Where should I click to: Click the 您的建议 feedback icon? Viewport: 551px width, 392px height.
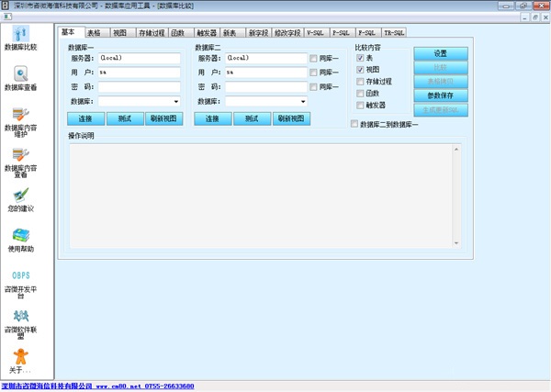tap(20, 196)
